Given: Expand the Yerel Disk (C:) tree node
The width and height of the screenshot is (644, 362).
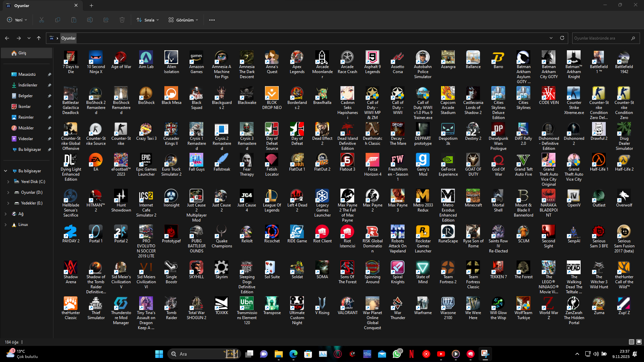Looking at the screenshot, I should point(8,182).
